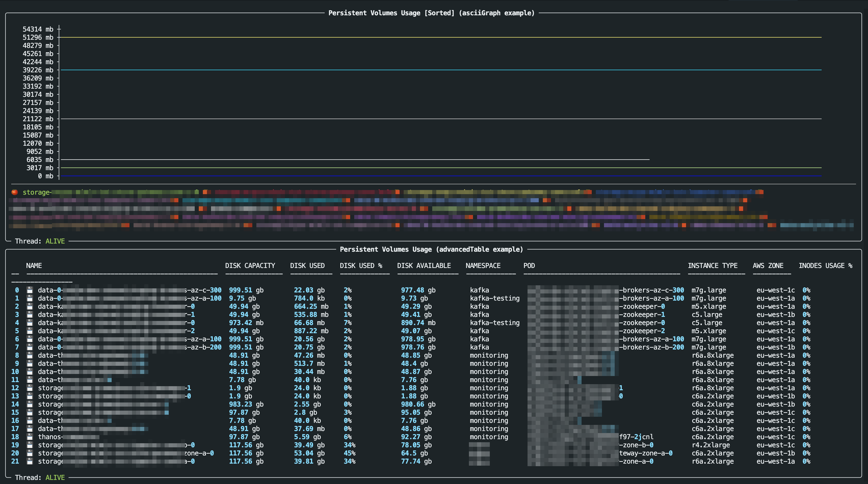Click the 45% disk used value
Viewport: 868px width, 484px height.
point(349,453)
